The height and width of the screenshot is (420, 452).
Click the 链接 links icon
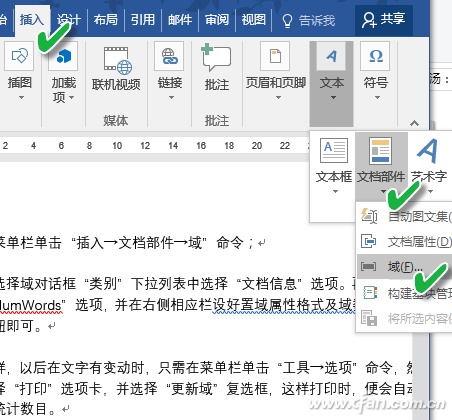coord(169,56)
